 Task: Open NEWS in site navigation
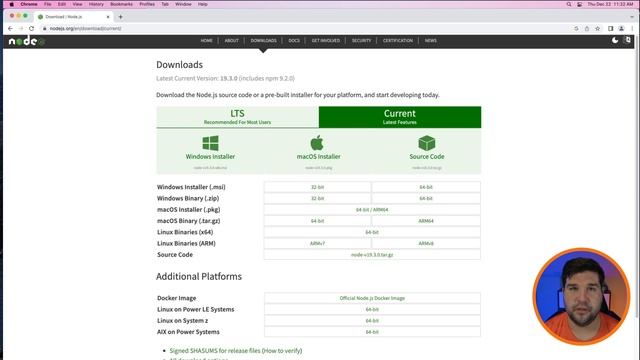[x=431, y=40]
